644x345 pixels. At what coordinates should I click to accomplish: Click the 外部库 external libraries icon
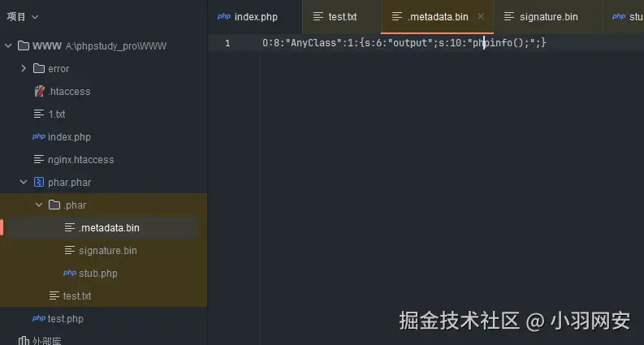coord(24,340)
